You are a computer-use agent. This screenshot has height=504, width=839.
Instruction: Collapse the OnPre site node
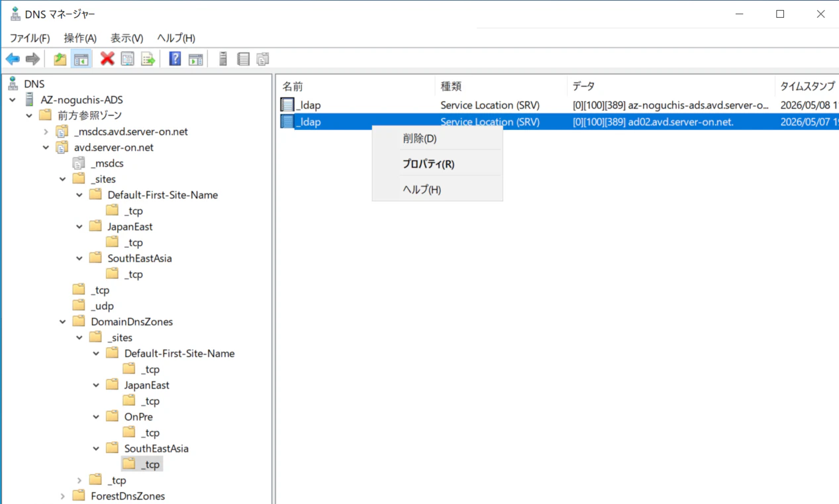[x=96, y=417]
